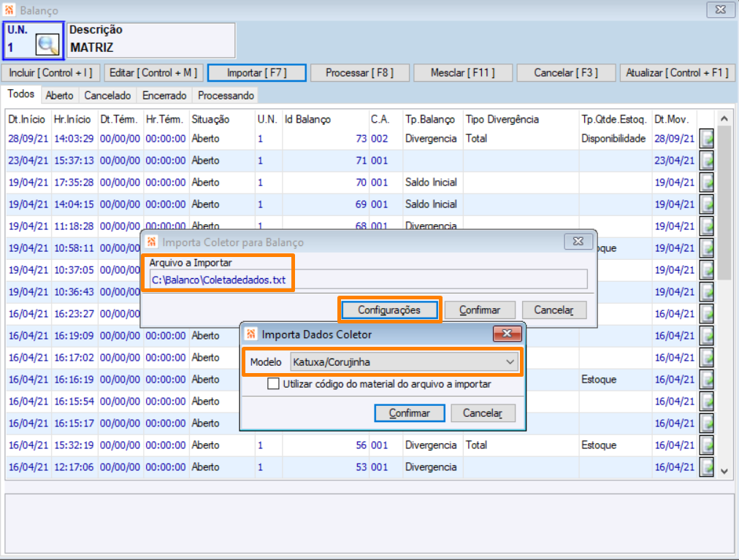The width and height of the screenshot is (739, 560).
Task: Confirm in Importa Coletor para Balanço dialog
Action: tap(480, 310)
